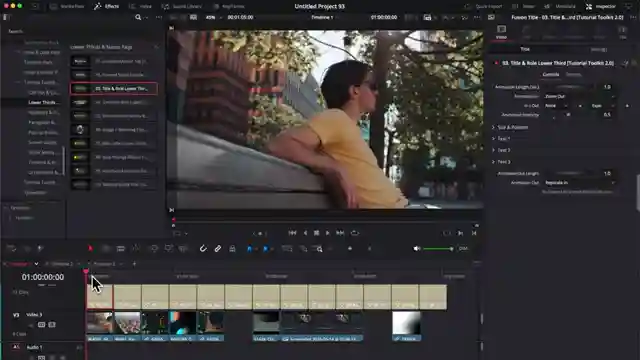Click the search magnifier in Effects panel
This screenshot has height=360, width=640.
click(138, 18)
